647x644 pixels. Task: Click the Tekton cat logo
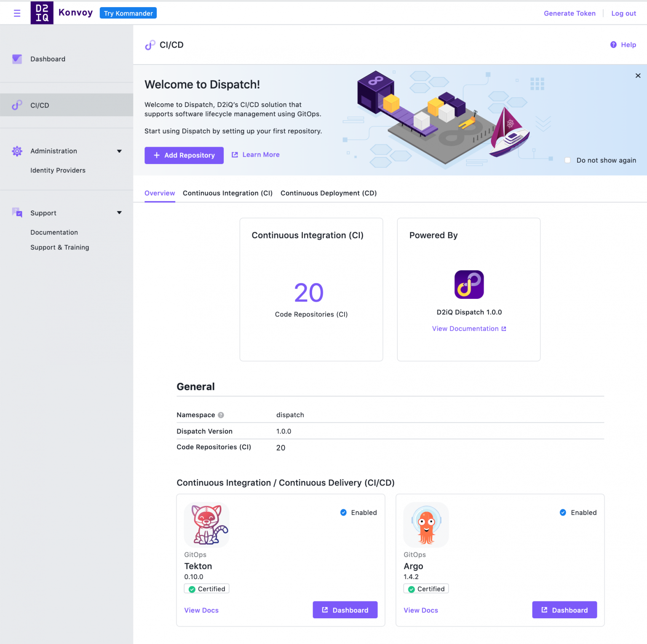206,525
